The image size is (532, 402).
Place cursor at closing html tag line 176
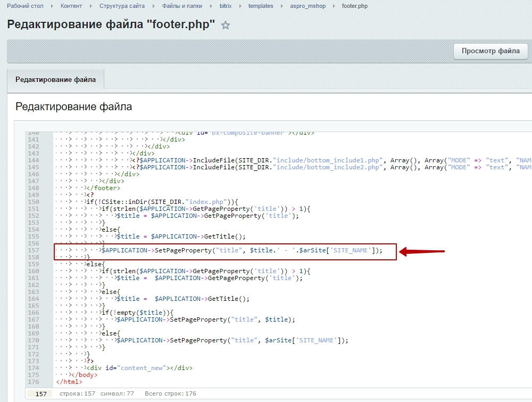[69, 382]
